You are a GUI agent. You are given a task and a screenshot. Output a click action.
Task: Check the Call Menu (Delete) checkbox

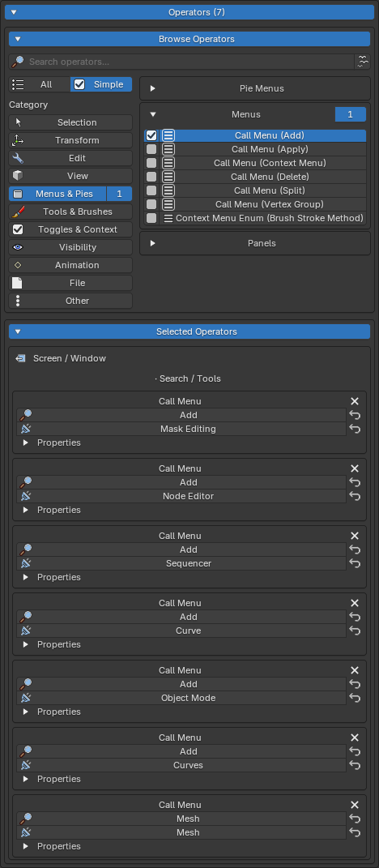coord(151,177)
